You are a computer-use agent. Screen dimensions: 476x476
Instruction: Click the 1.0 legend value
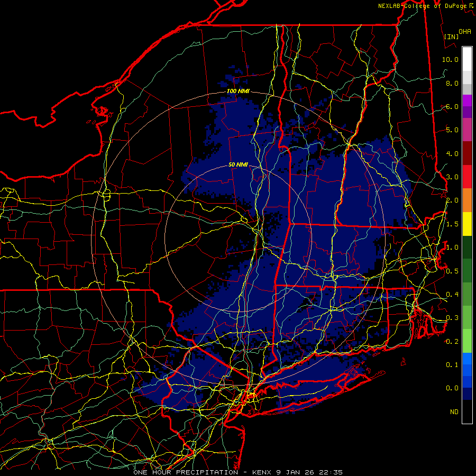452,248
